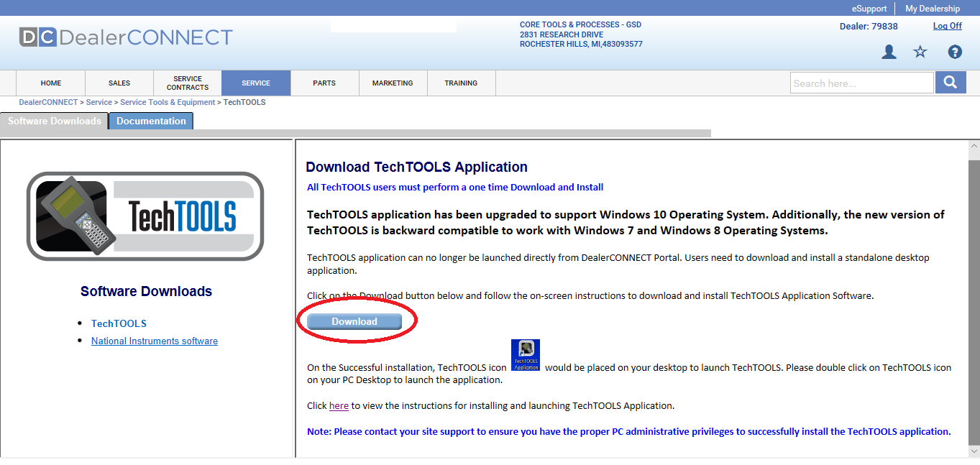Switch to the Documentation tab

click(x=150, y=121)
